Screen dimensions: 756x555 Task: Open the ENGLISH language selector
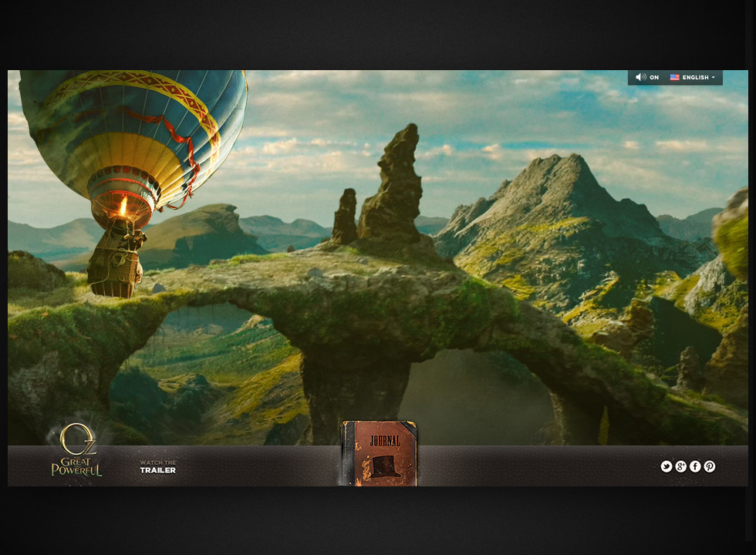695,78
